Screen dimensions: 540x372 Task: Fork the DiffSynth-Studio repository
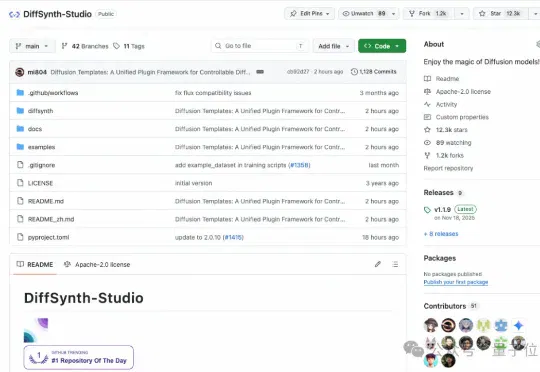(x=429, y=13)
